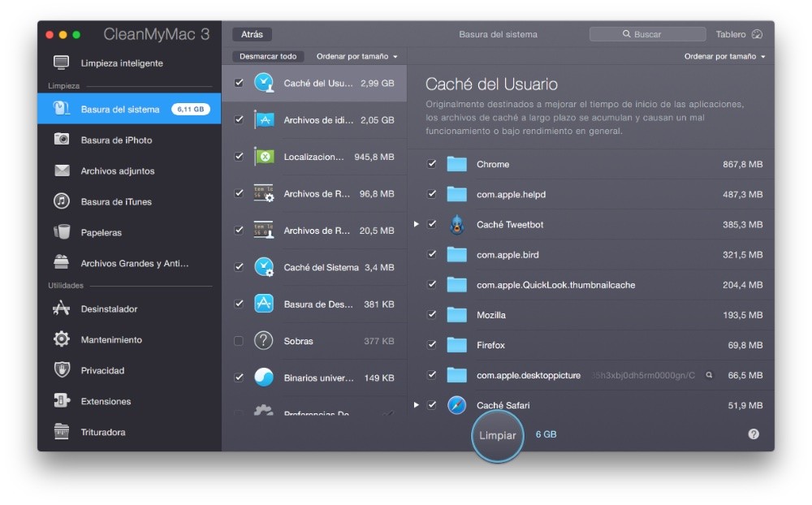Expand the Caché Safari disclosure triangle
Viewport: 812px width, 505px height.
(x=417, y=404)
